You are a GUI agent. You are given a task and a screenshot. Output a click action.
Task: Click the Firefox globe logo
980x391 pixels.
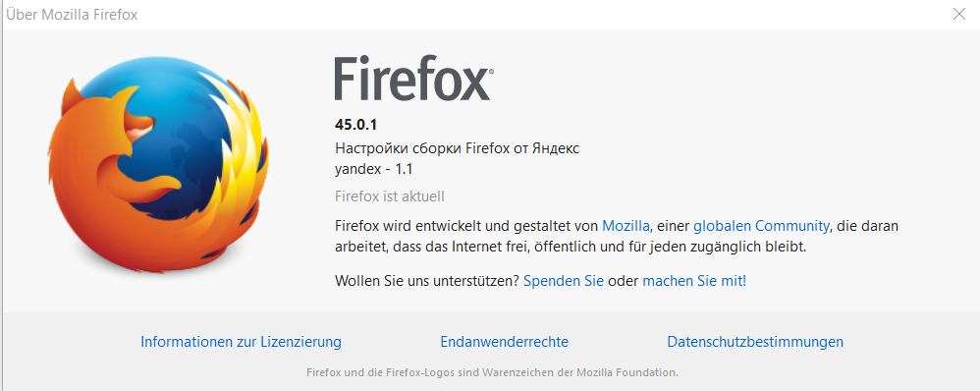[x=159, y=165]
